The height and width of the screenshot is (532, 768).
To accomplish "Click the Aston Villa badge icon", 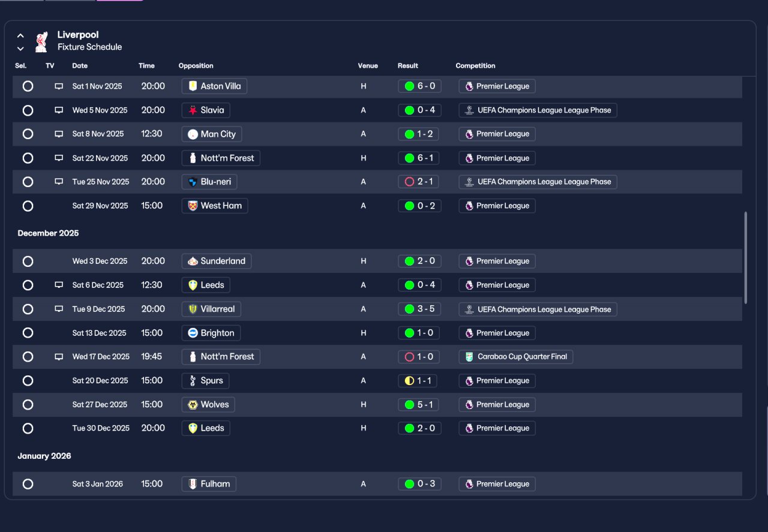I will tap(193, 86).
